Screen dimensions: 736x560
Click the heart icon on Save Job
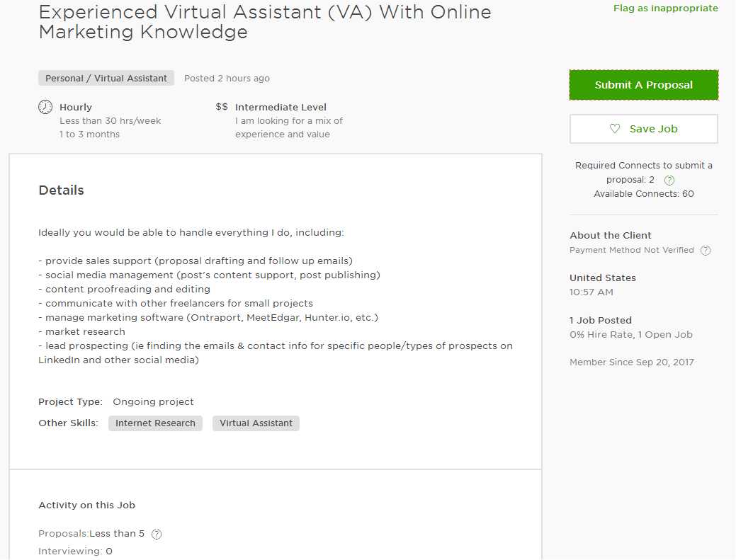tap(614, 128)
